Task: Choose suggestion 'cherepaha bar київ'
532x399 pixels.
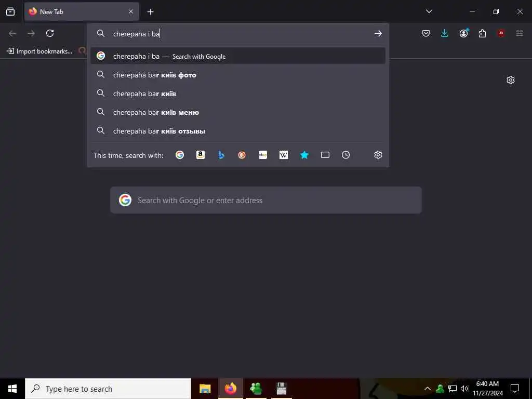Action: pyautogui.click(x=238, y=94)
